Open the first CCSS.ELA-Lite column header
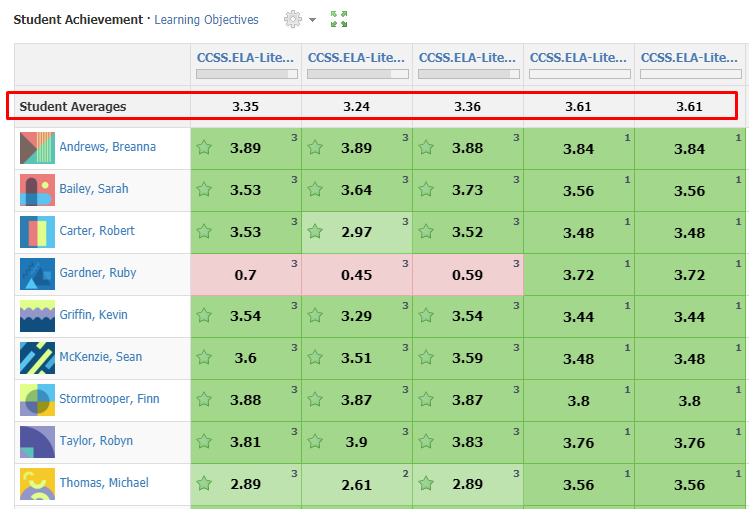This screenshot has height=509, width=749. click(245, 58)
